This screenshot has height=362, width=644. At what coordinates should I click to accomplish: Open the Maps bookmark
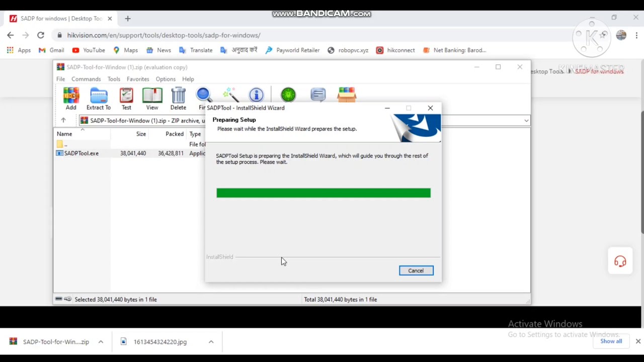pyautogui.click(x=125, y=50)
